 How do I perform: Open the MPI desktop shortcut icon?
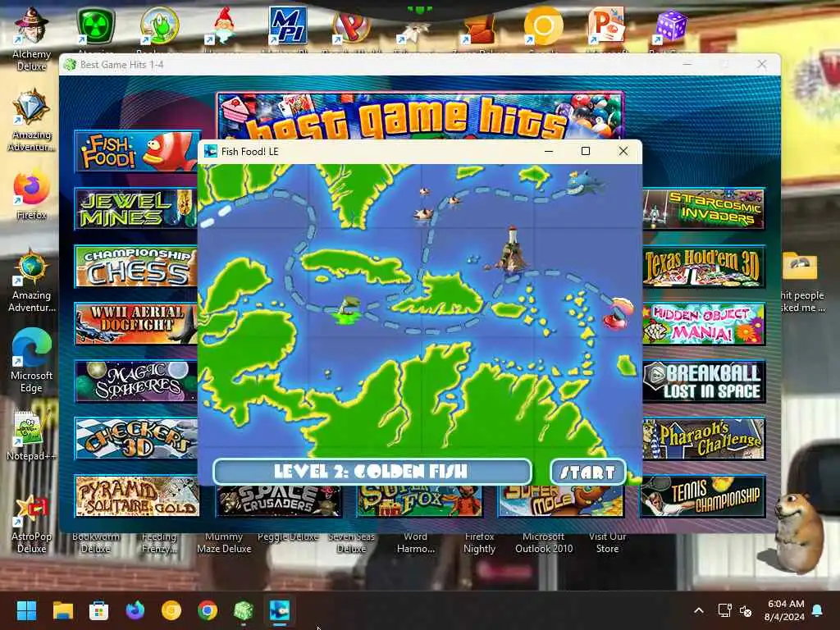[288, 25]
